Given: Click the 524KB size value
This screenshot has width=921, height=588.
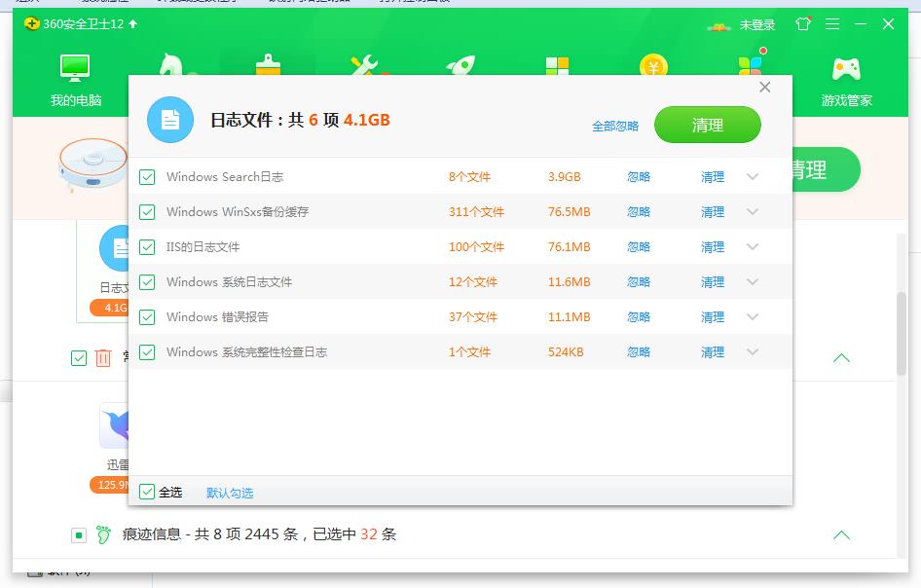Looking at the screenshot, I should point(566,352).
